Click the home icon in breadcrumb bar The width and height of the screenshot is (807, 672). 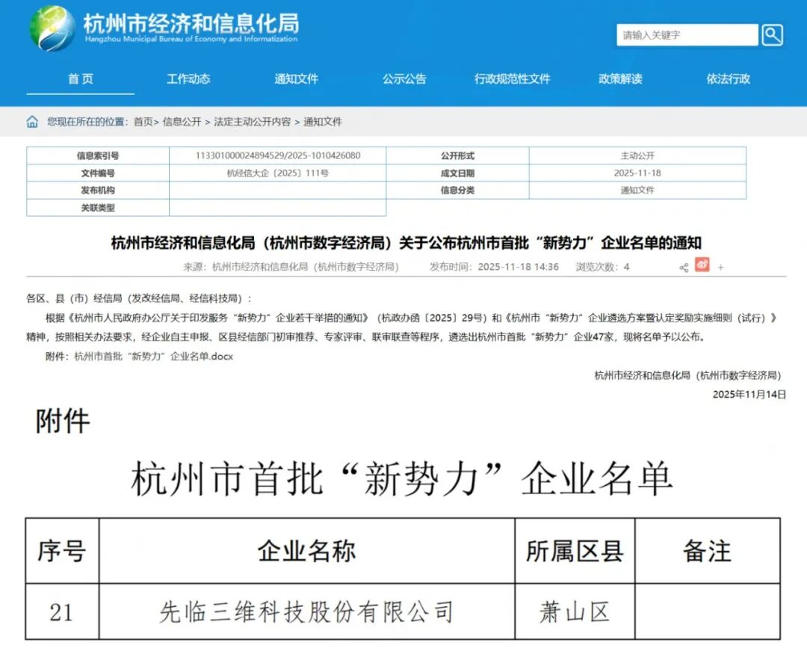click(x=31, y=121)
